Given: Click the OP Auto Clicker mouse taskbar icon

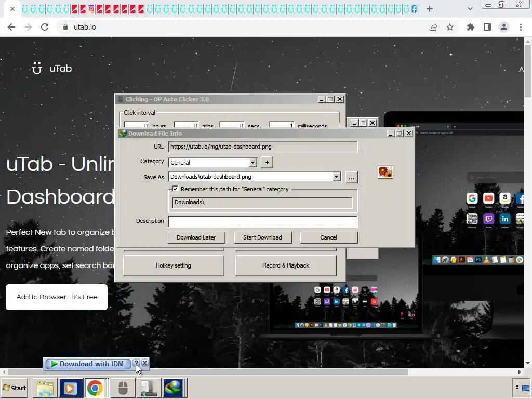Looking at the screenshot, I should (x=123, y=388).
